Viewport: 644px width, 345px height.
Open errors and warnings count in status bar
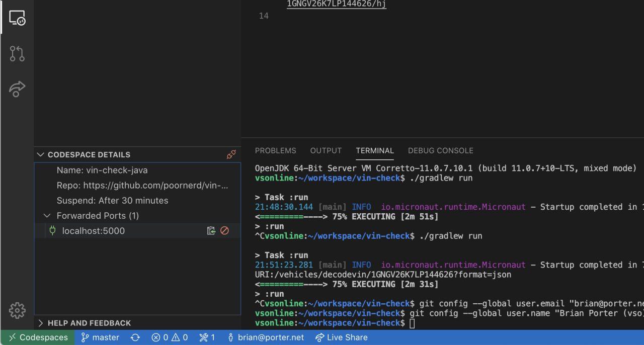(170, 337)
